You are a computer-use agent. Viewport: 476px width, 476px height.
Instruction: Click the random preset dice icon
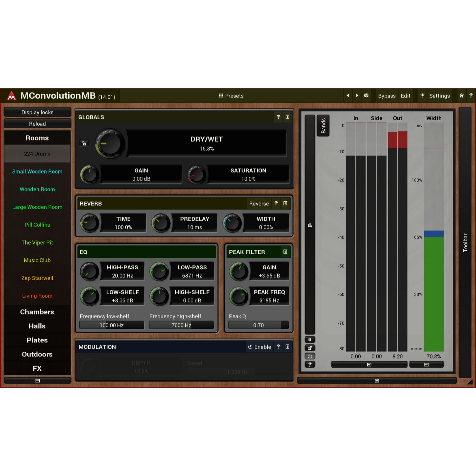pos(366,96)
